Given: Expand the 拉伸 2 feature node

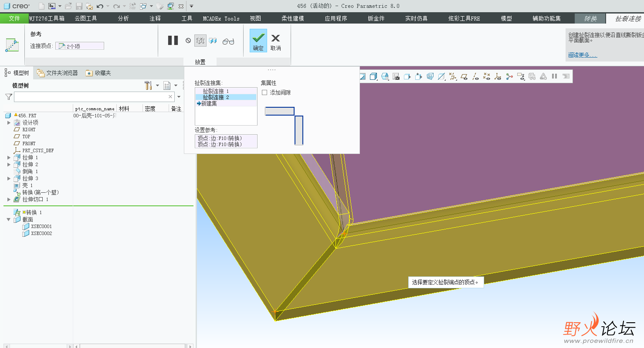Looking at the screenshot, I should pyautogui.click(x=9, y=164).
